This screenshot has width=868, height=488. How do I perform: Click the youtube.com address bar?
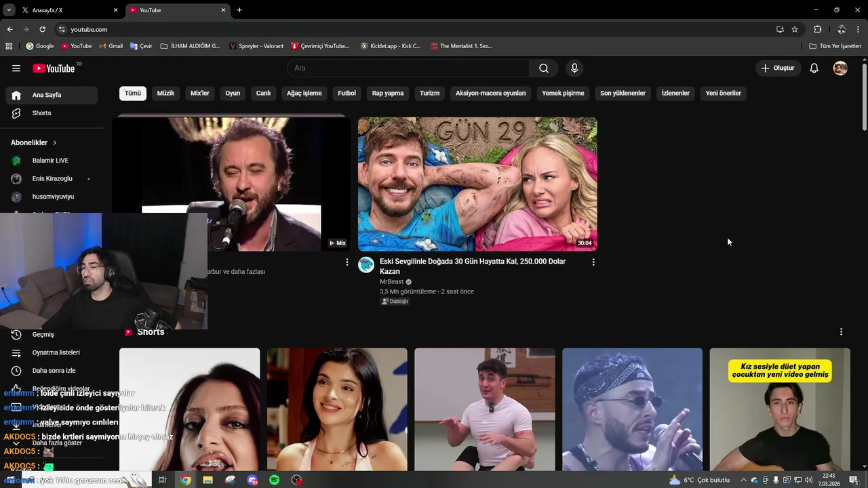click(414, 29)
